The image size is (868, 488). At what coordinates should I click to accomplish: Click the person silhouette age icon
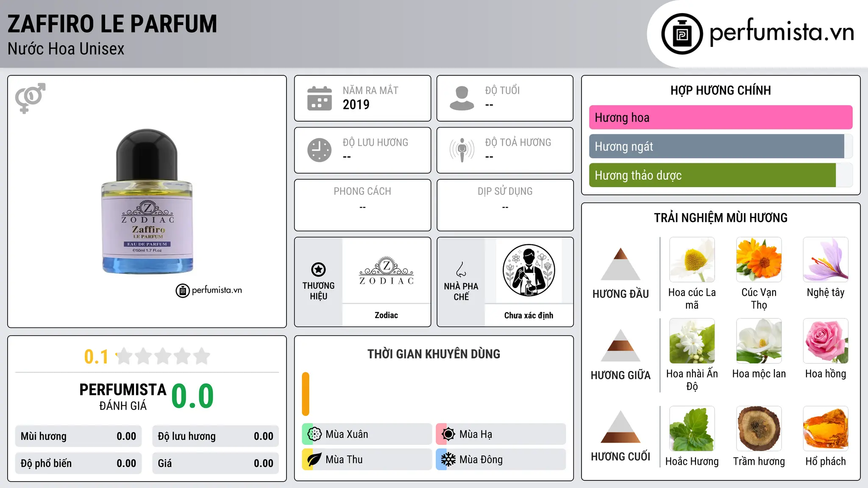click(x=462, y=98)
